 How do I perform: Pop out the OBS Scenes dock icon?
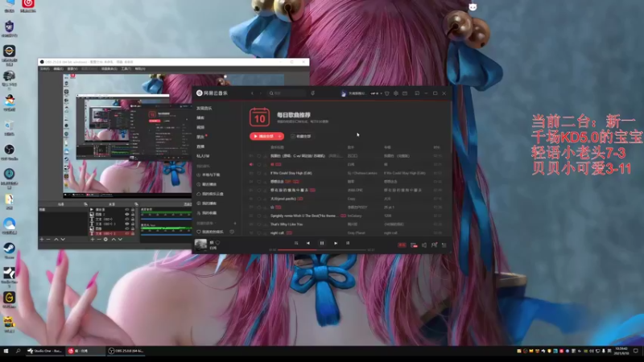85,204
